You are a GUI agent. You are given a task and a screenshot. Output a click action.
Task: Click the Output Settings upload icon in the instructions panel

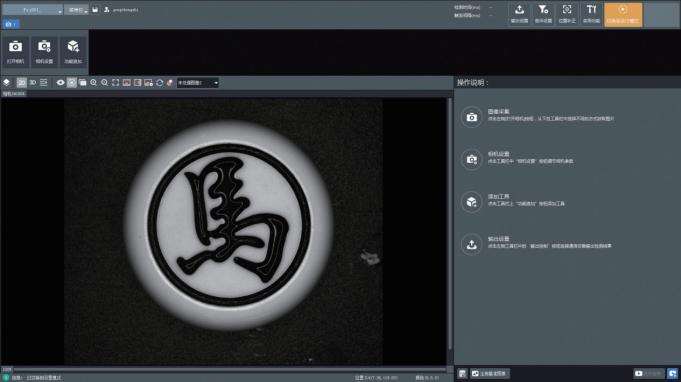472,245
